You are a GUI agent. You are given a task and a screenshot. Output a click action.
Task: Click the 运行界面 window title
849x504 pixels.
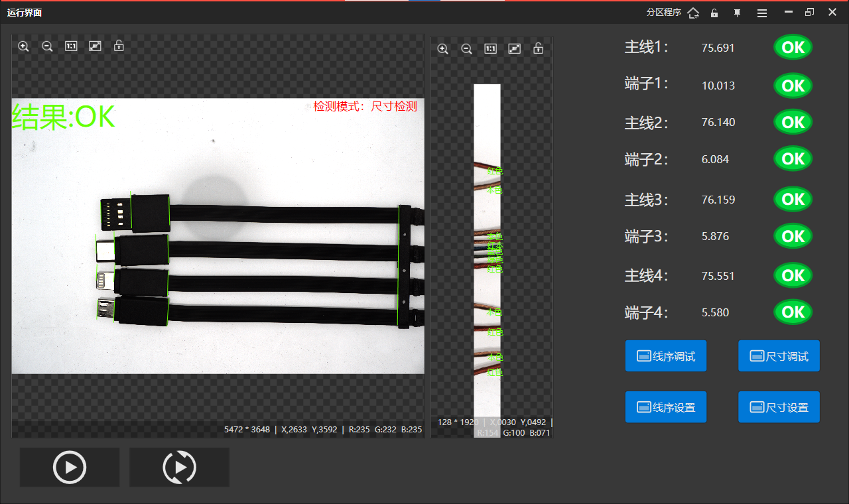click(x=25, y=13)
